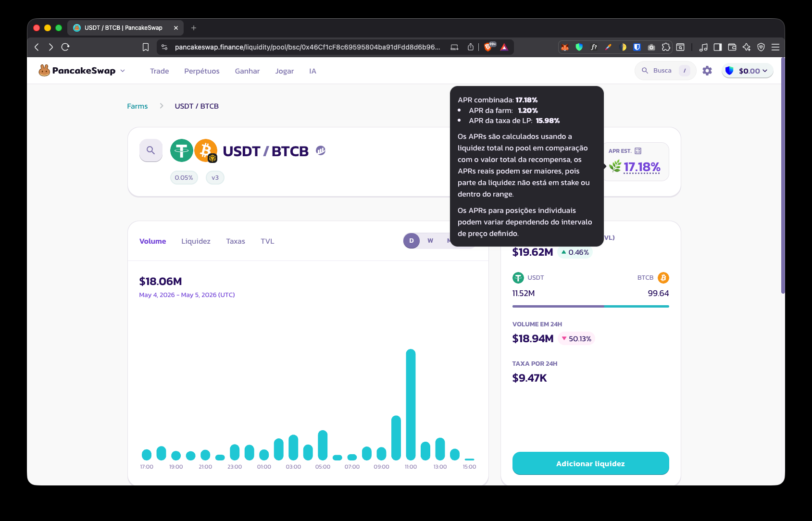The height and width of the screenshot is (521, 812).
Task: Click the pool info chart icon beside BTCB
Action: pyautogui.click(x=321, y=150)
